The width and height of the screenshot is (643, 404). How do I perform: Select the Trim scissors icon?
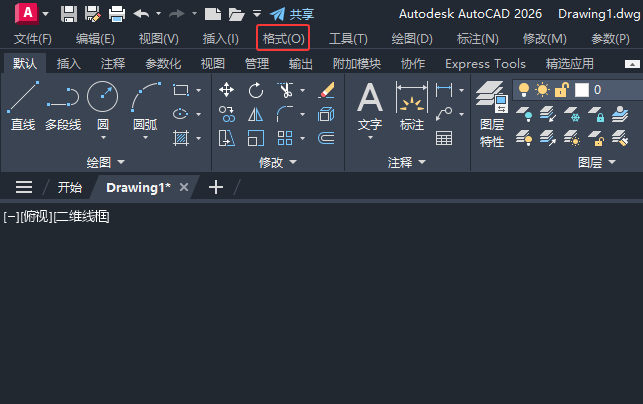[285, 90]
